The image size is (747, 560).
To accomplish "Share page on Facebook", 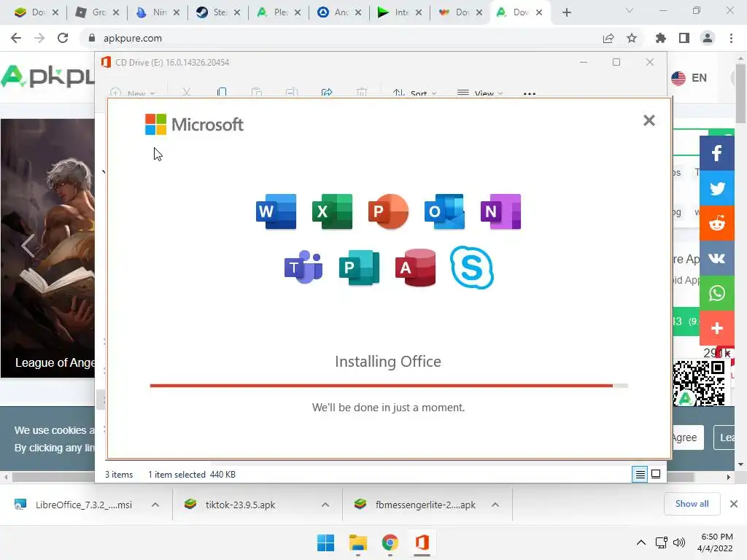I will click(716, 153).
